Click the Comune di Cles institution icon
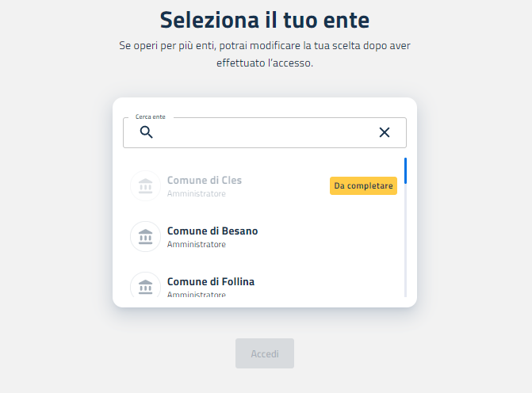This screenshot has height=393, width=532. [145, 186]
